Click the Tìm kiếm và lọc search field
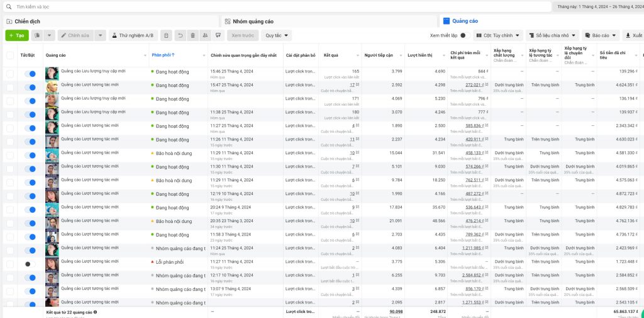 (x=277, y=7)
